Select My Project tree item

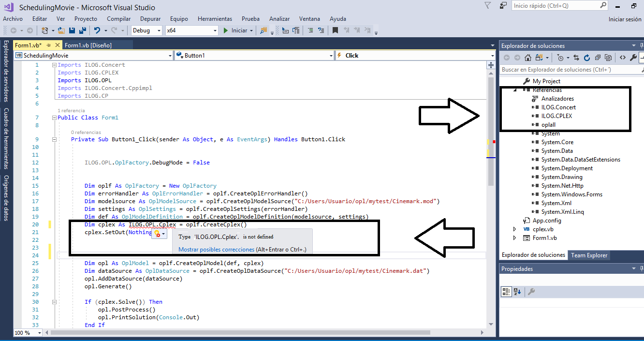point(546,81)
